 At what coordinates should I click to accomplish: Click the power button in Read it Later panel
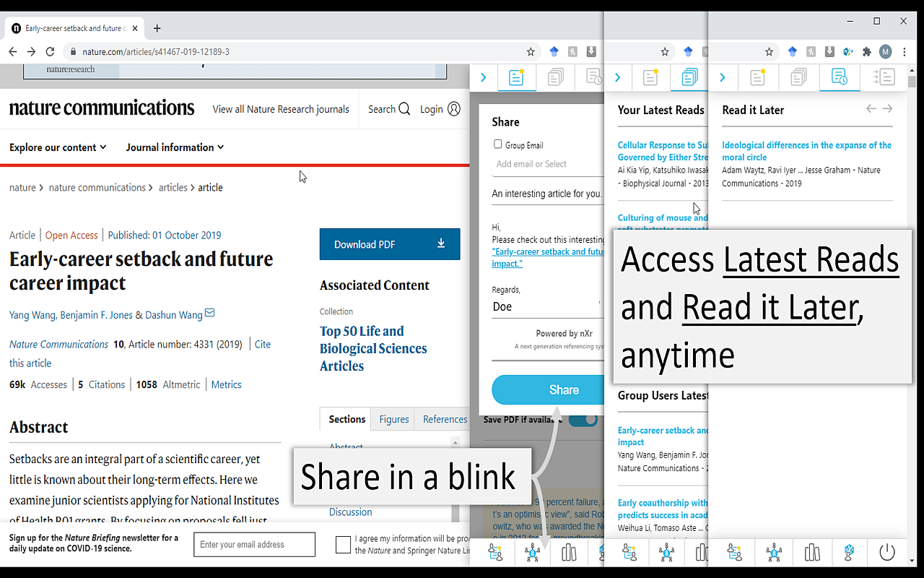(x=887, y=553)
